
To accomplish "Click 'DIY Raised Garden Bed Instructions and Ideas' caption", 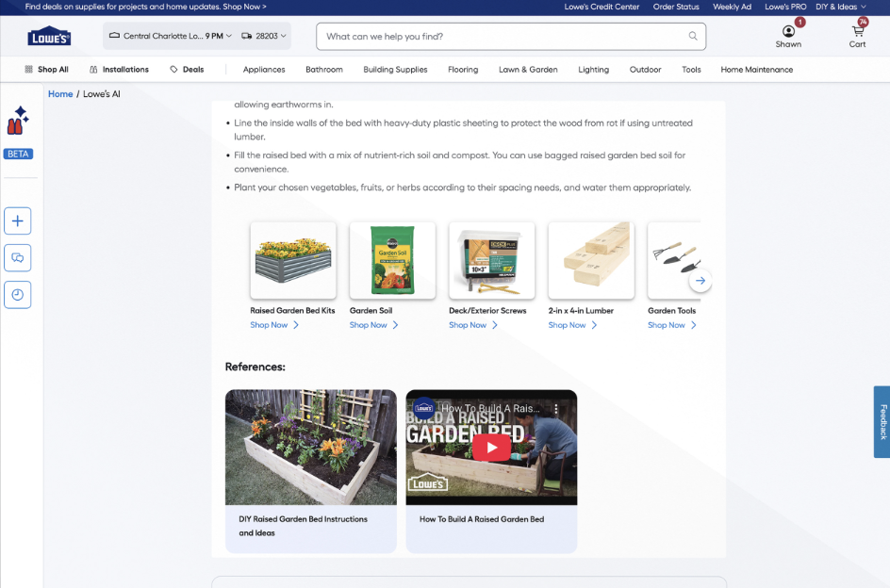I will coord(303,526).
